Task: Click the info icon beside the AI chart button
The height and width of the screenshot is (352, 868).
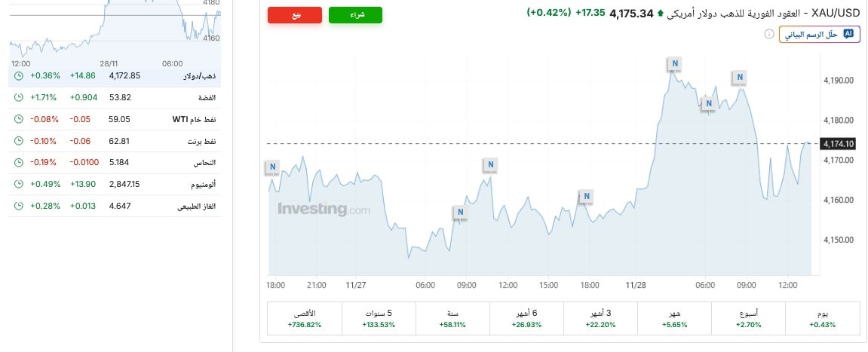Action: pyautogui.click(x=768, y=35)
